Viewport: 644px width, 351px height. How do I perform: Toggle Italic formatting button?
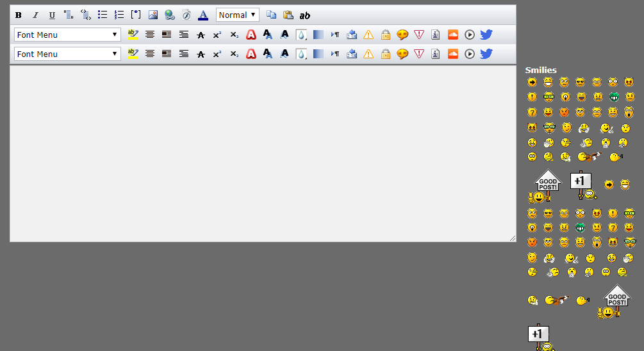(35, 15)
